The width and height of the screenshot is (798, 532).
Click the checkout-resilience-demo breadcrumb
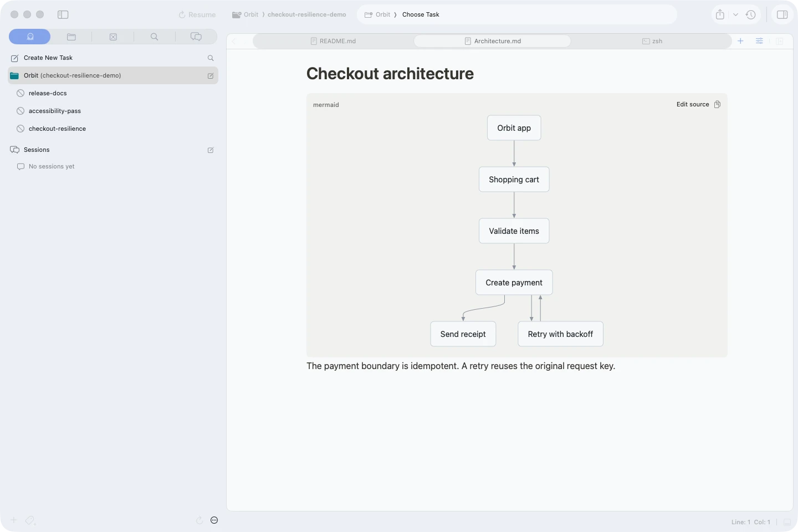tap(307, 14)
